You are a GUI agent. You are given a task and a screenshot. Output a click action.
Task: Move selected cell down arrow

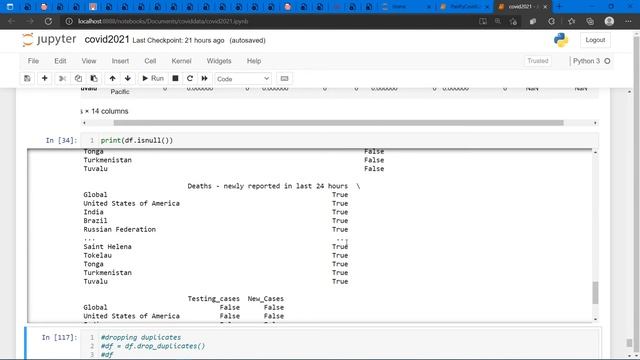[128, 78]
